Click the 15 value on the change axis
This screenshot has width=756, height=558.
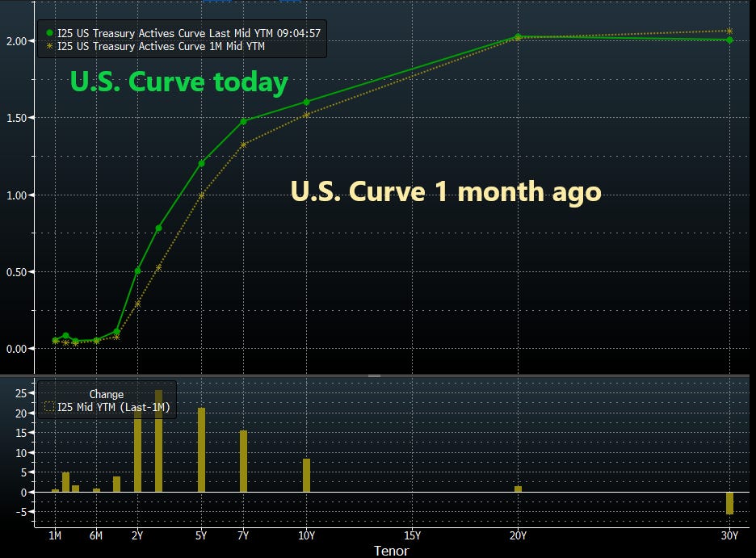[21, 433]
